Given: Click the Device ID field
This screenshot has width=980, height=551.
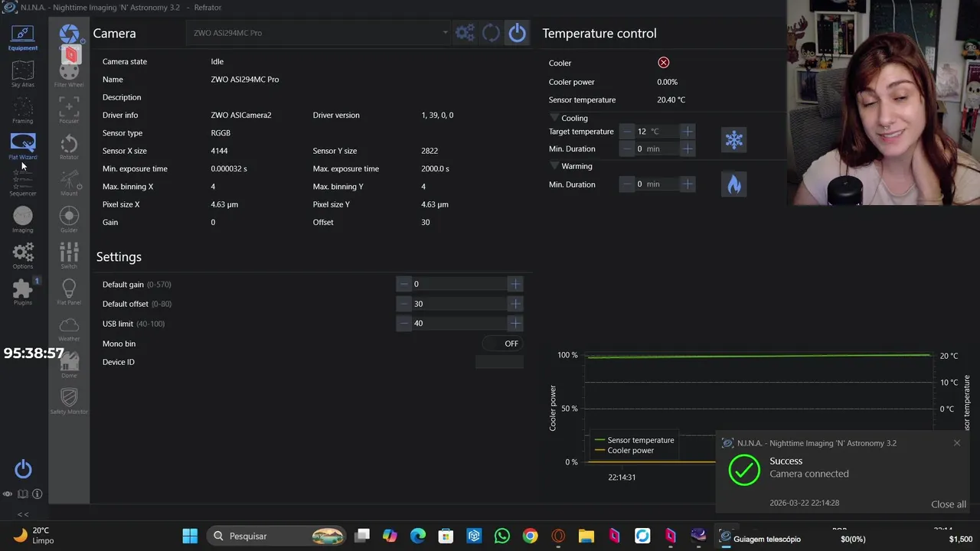Looking at the screenshot, I should [499, 362].
